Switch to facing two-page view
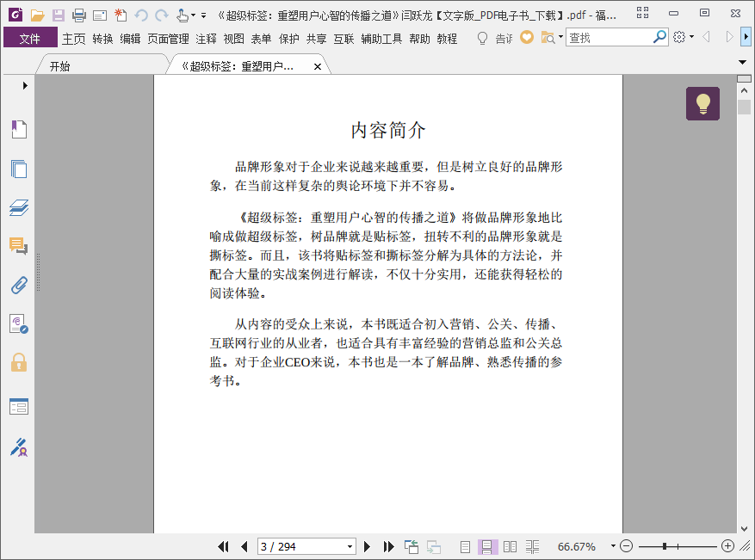 [x=510, y=546]
